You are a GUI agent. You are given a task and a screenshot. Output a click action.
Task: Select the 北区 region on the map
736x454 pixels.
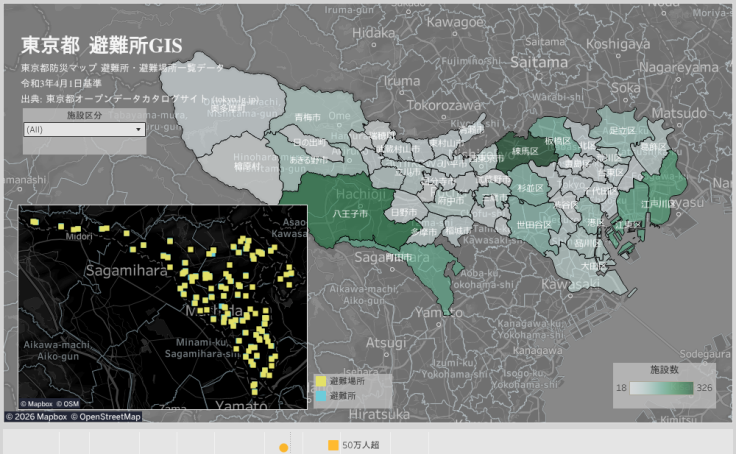(x=587, y=146)
